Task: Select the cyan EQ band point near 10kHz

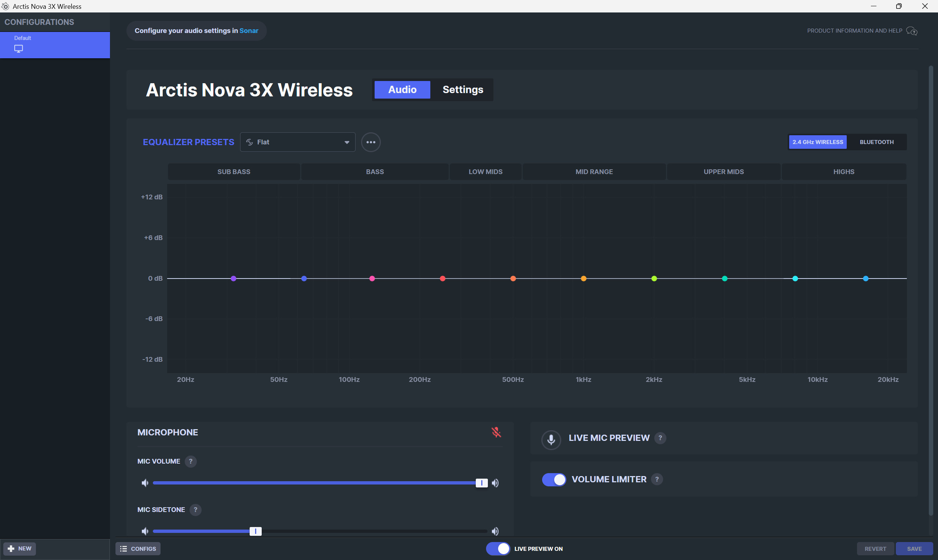Action: (795, 279)
